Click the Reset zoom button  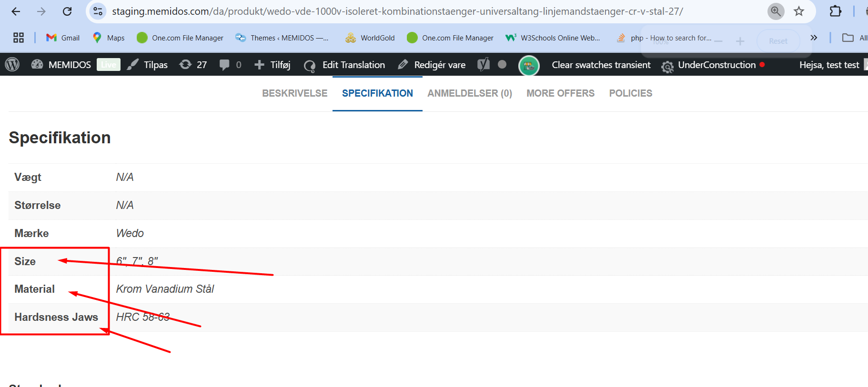point(778,41)
